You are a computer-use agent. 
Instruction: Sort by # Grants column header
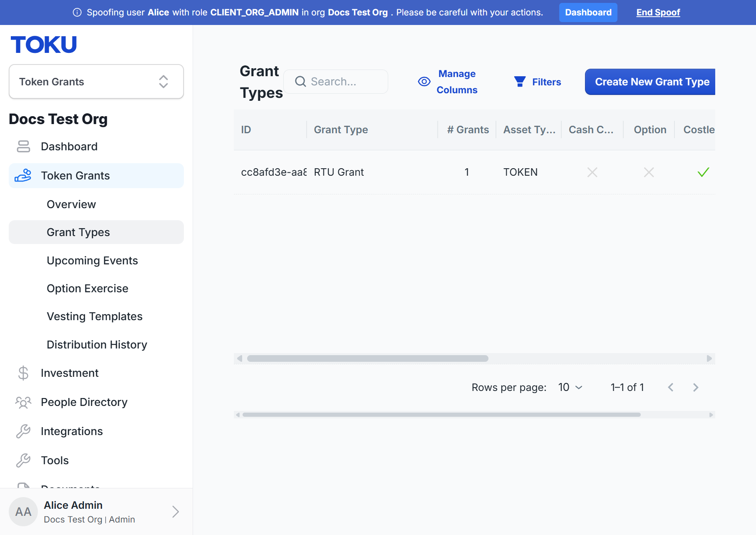[x=468, y=129]
